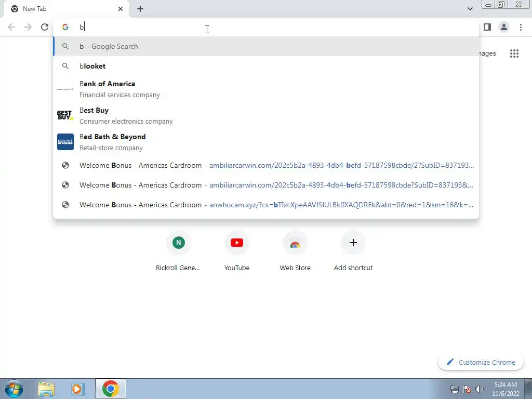Click the Chrome taskbar icon

click(x=110, y=389)
